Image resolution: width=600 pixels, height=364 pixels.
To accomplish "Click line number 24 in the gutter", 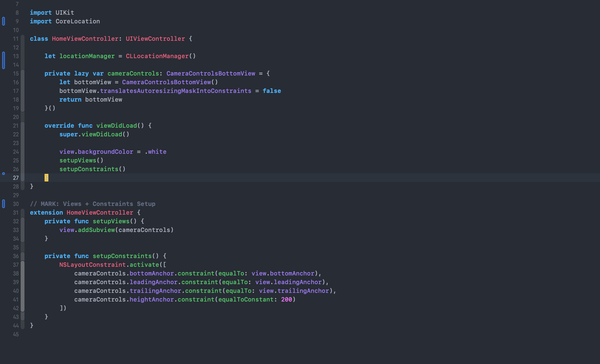I will coord(16,152).
